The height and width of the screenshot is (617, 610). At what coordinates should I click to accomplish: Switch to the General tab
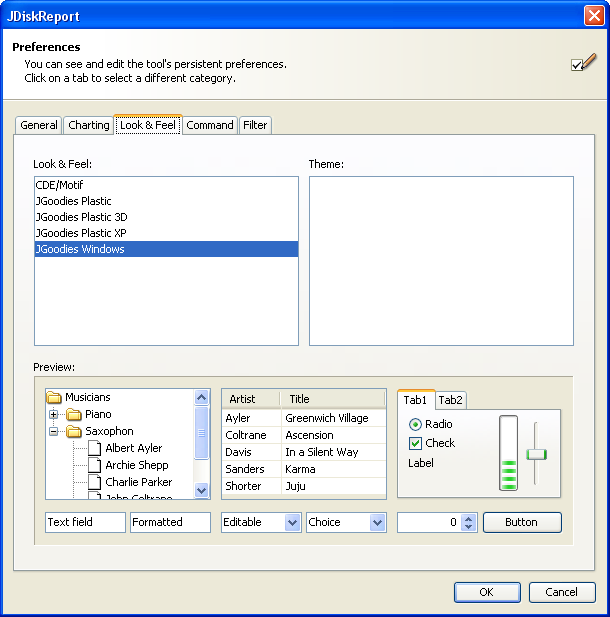tap(39, 125)
